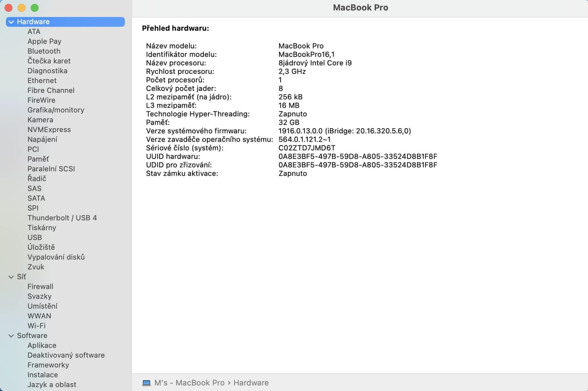Select Diagnostika in the sidebar

[47, 71]
